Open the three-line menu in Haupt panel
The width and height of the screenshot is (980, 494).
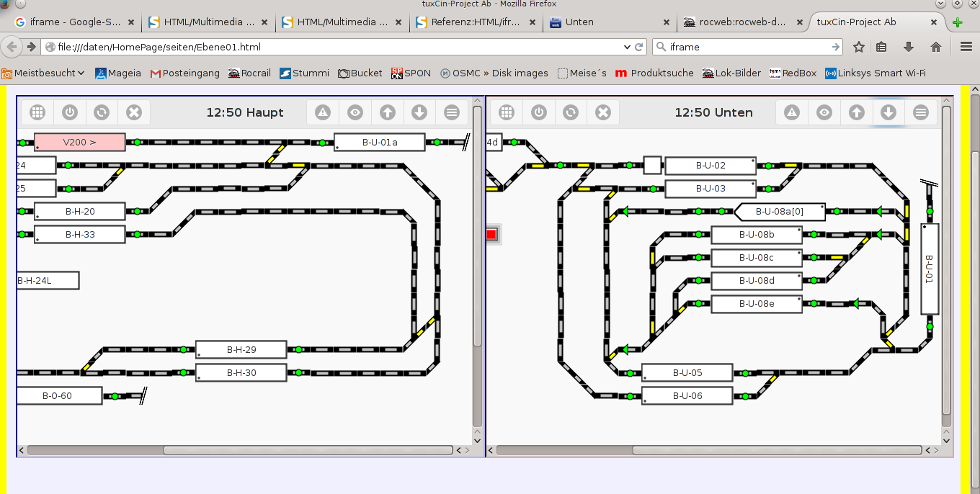click(x=452, y=112)
